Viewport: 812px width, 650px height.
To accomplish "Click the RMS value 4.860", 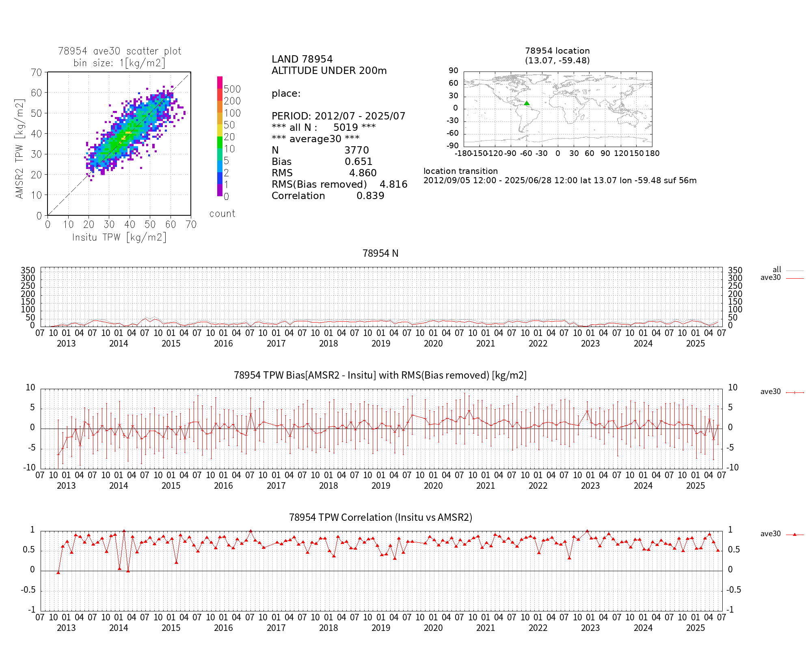I will click(x=363, y=173).
